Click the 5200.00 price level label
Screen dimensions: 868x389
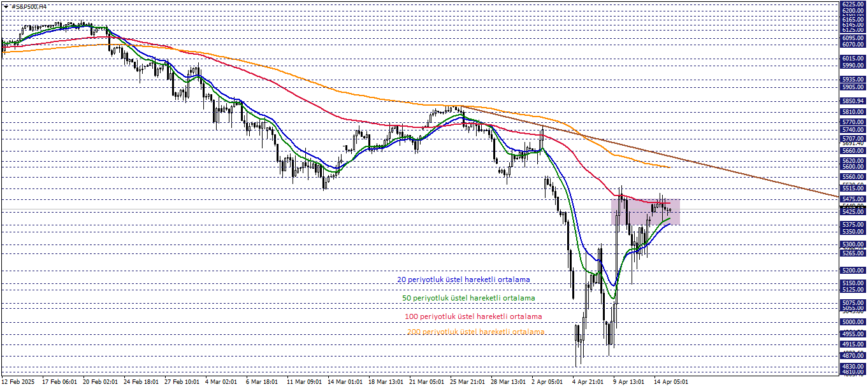(853, 270)
